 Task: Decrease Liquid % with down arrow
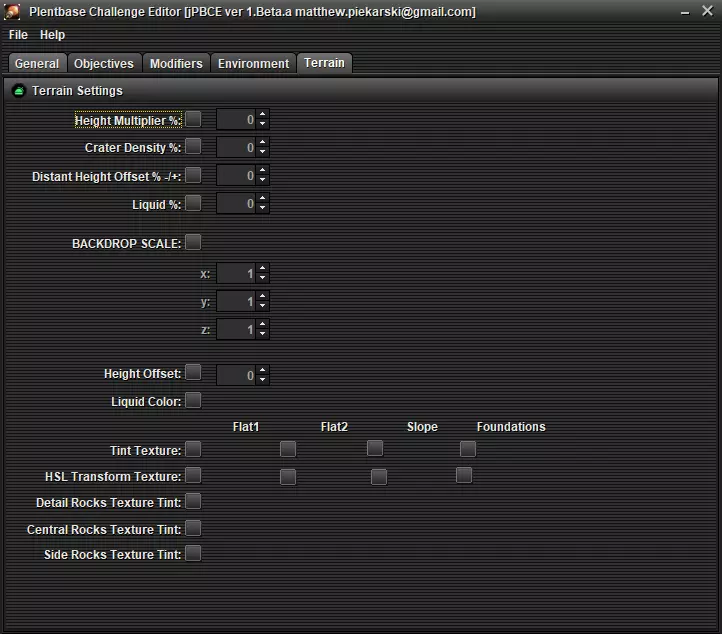pos(262,209)
